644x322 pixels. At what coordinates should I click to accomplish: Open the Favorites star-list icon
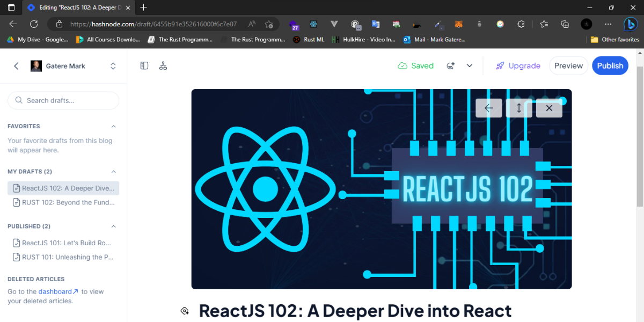[x=544, y=24]
